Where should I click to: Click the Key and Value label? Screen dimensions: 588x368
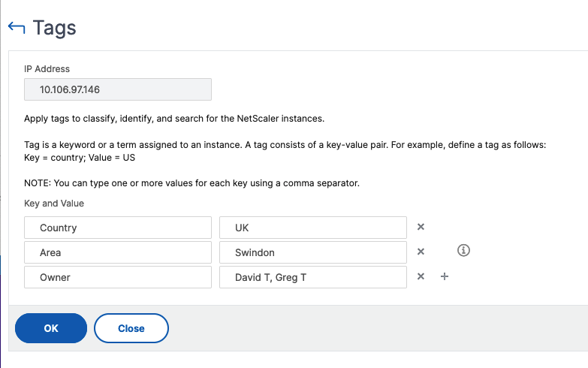click(x=54, y=204)
